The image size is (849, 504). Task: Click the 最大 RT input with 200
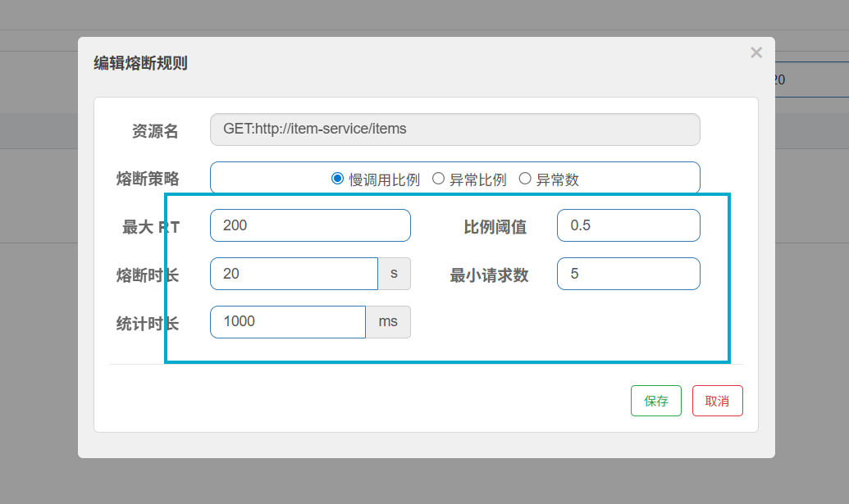coord(310,225)
